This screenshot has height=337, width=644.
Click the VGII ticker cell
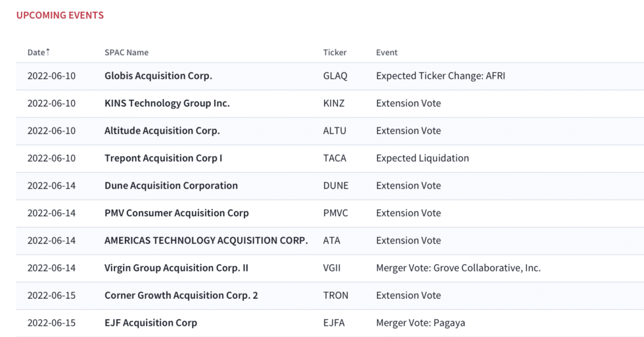pos(332,268)
